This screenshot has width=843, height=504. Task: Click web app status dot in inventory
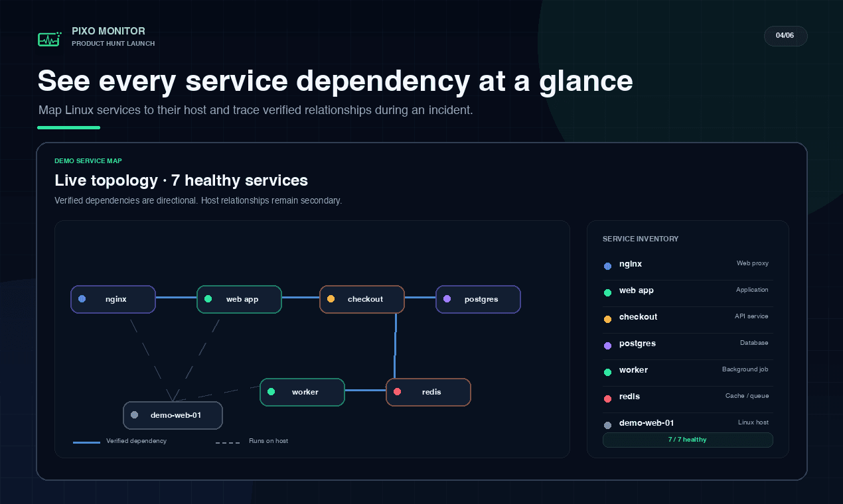(607, 292)
